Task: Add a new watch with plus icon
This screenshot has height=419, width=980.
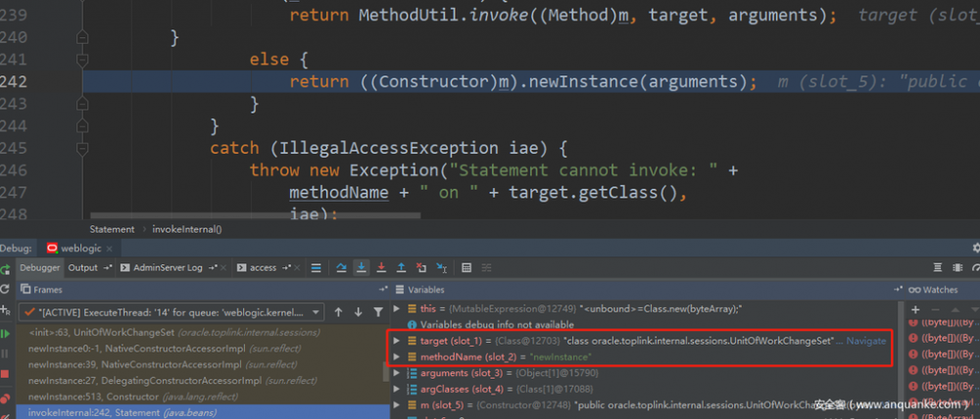Action: [915, 309]
